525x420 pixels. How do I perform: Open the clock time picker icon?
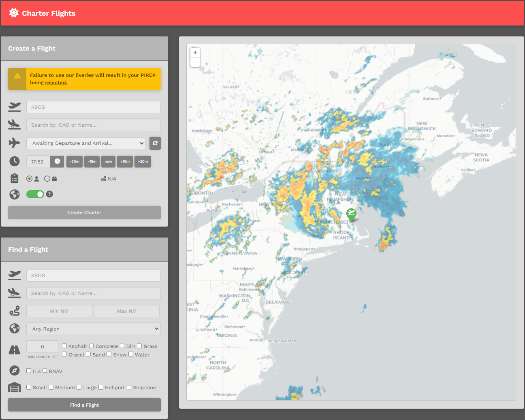58,161
